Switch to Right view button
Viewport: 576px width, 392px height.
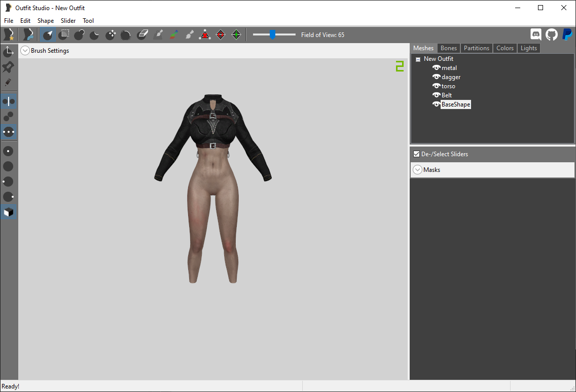(9, 197)
